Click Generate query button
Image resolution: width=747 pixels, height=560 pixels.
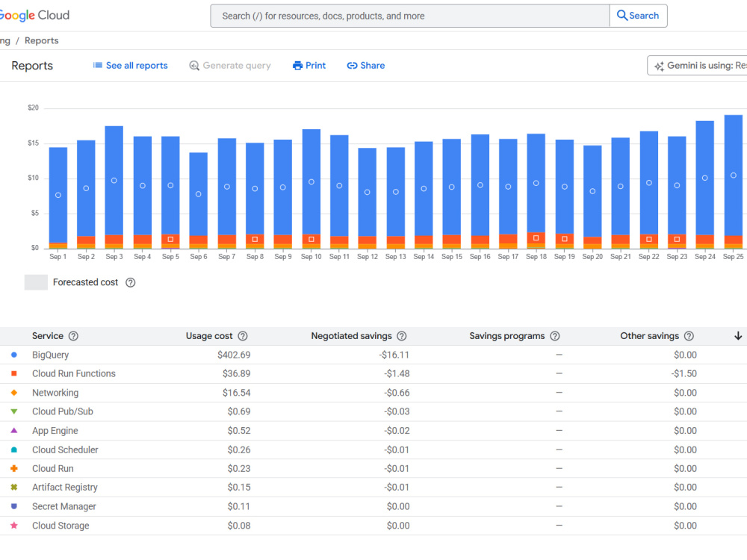[x=230, y=66]
